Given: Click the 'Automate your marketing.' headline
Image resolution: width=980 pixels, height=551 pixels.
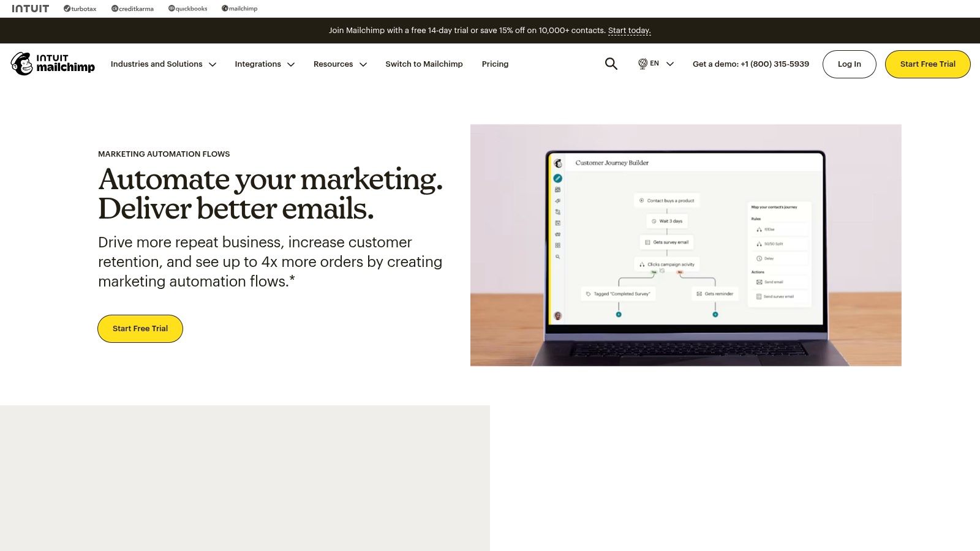Looking at the screenshot, I should tap(270, 179).
